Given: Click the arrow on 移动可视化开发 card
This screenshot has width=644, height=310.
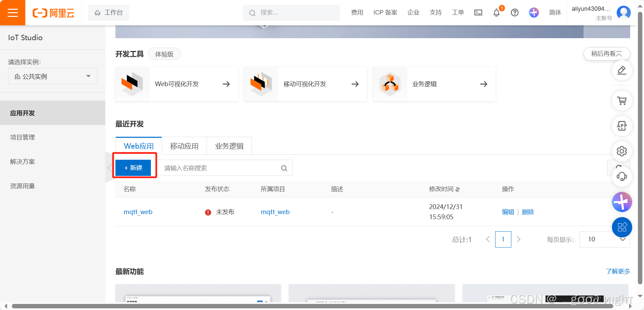Looking at the screenshot, I should pyautogui.click(x=355, y=84).
